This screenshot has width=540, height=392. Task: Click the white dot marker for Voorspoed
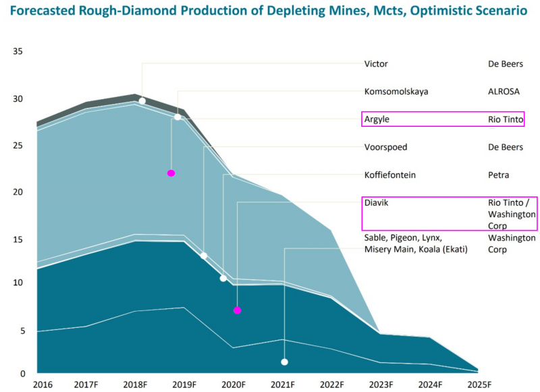pos(204,256)
